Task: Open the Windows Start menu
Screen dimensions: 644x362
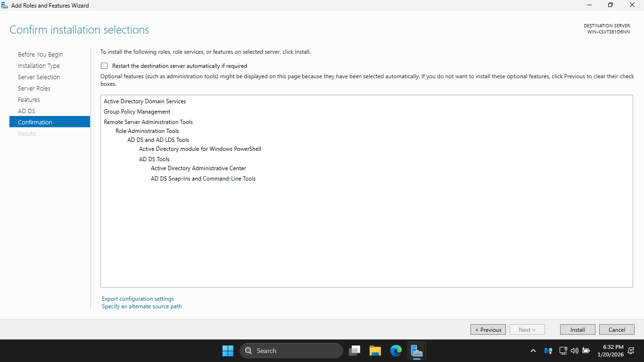Action: (x=228, y=351)
